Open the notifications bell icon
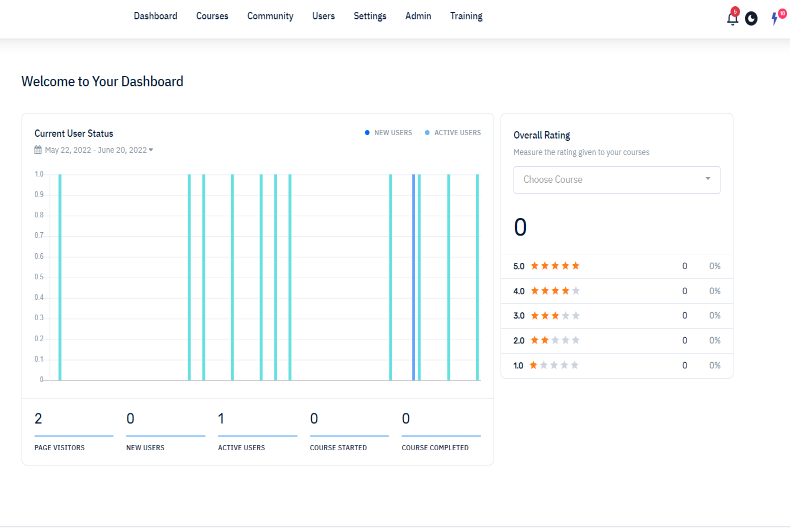Screen dimensions: 790x528 (x=732, y=18)
